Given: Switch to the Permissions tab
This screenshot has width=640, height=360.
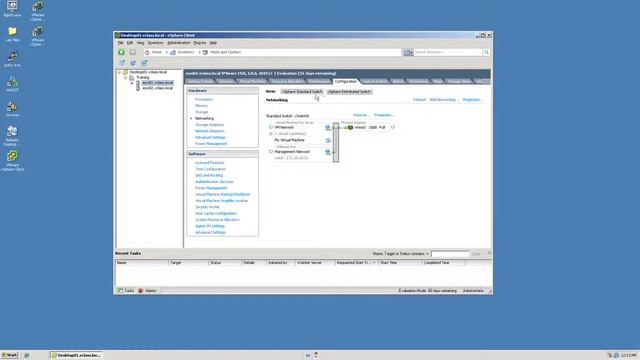Looking at the screenshot, I should tap(418, 81).
